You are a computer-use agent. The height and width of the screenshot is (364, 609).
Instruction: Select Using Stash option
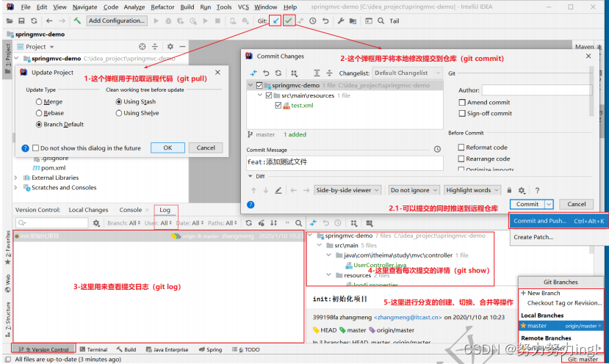coord(119,102)
